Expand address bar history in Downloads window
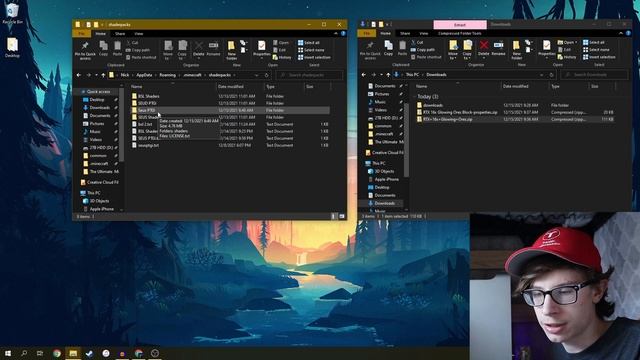Viewport: 640px width, 360px height. click(x=541, y=75)
